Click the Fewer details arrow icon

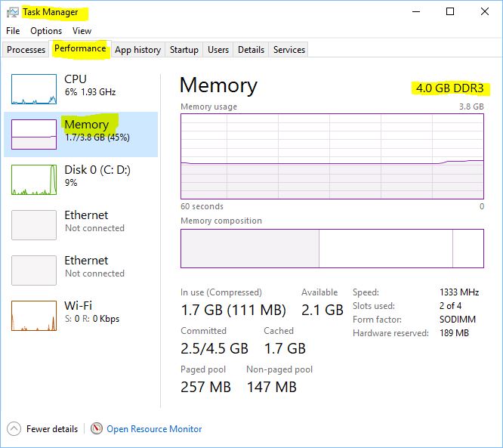point(14,429)
